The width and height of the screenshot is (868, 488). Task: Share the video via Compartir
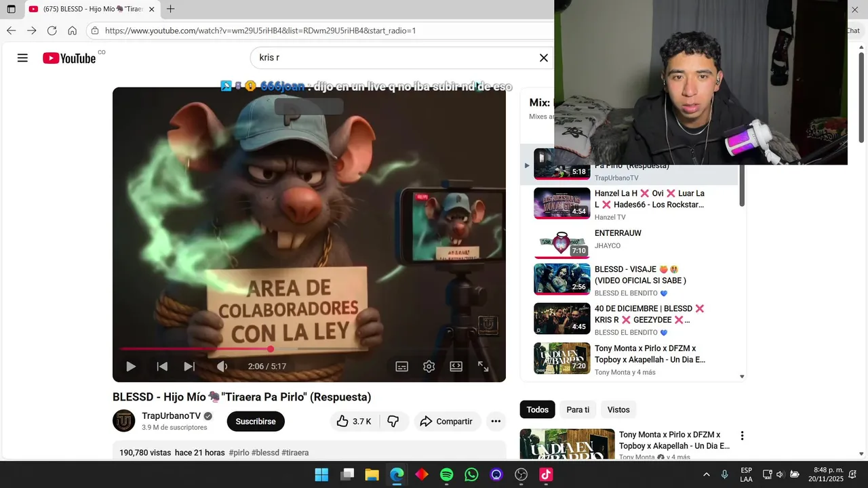tap(446, 422)
